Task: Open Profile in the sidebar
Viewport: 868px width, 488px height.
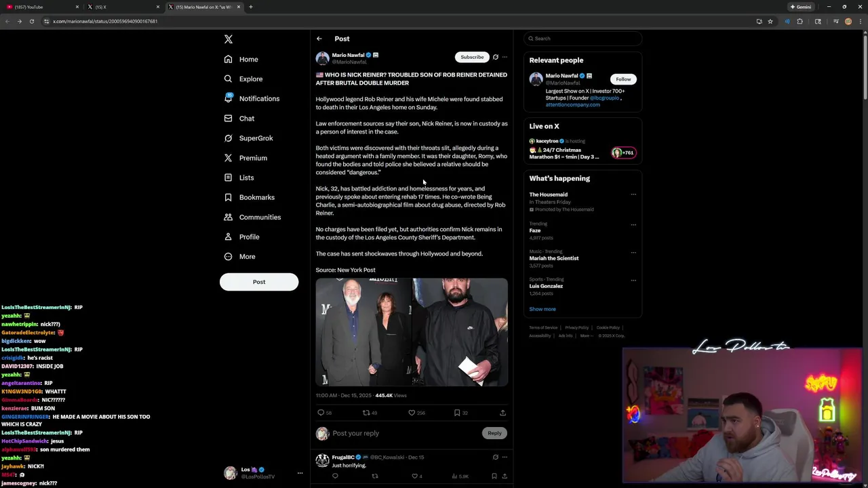Action: [241, 237]
